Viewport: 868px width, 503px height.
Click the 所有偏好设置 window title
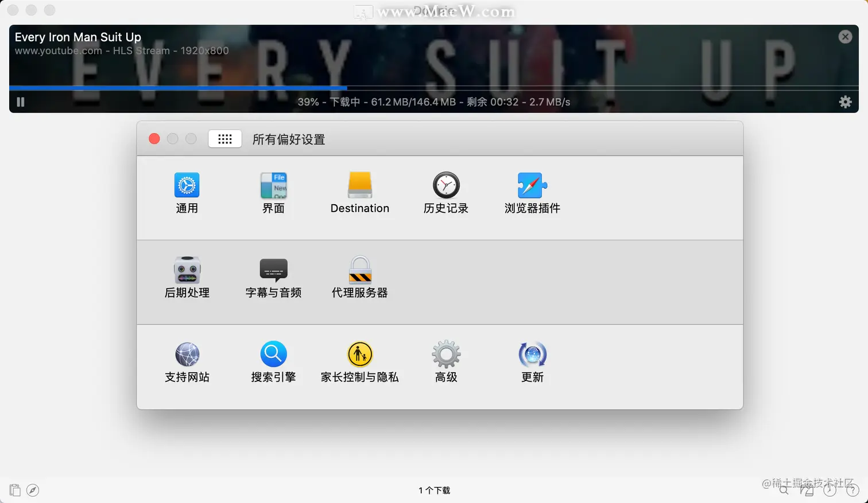[289, 139]
